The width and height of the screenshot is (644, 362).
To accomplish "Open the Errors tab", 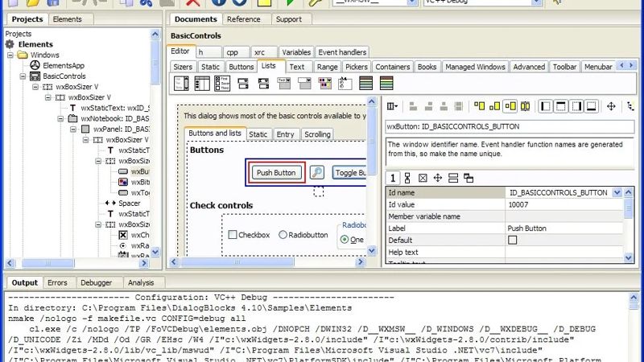I will [x=57, y=283].
